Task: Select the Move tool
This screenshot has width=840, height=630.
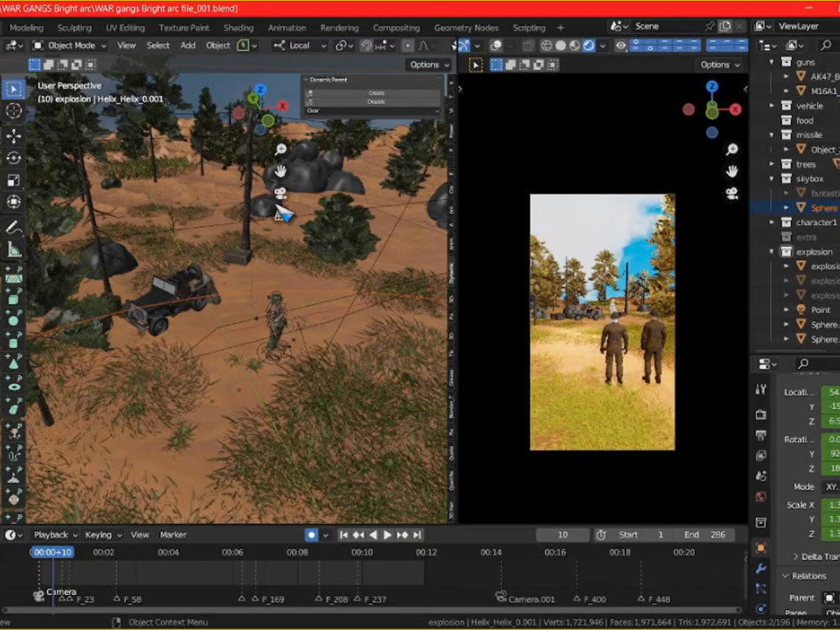Action: (x=13, y=136)
